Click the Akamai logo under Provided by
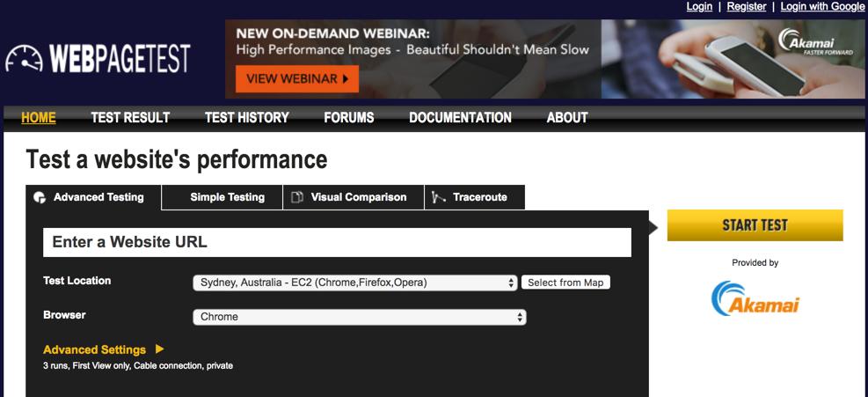Viewport: 868px width, 397px height. (x=755, y=298)
